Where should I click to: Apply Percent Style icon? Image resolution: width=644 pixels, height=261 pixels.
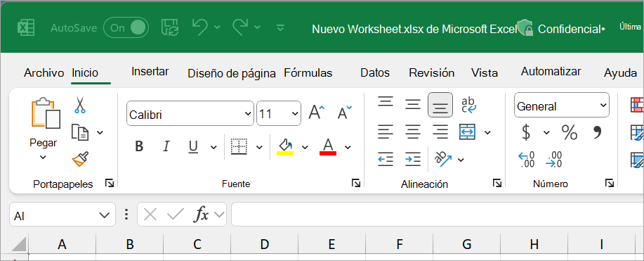coord(570,132)
